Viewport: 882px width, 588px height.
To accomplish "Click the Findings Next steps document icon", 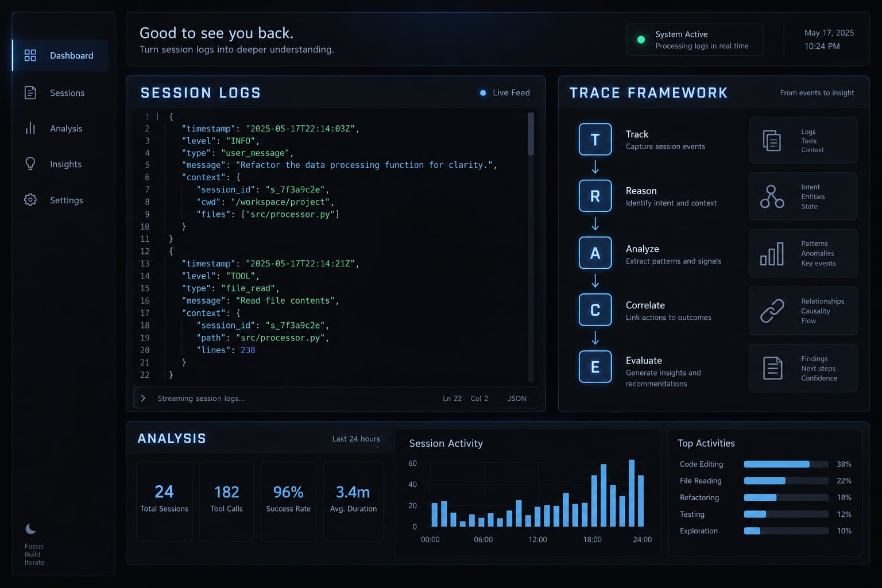I will click(773, 368).
